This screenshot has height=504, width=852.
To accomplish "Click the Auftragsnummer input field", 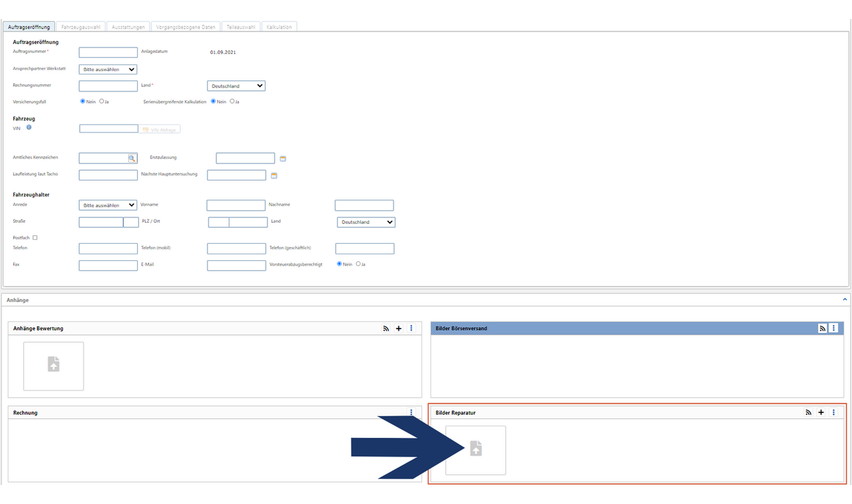I will 108,53.
